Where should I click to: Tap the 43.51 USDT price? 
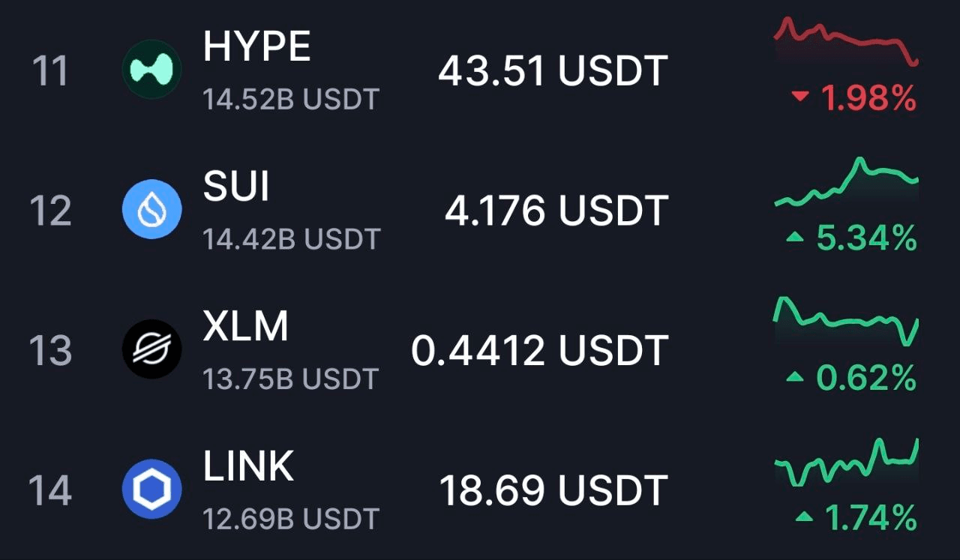coord(553,72)
